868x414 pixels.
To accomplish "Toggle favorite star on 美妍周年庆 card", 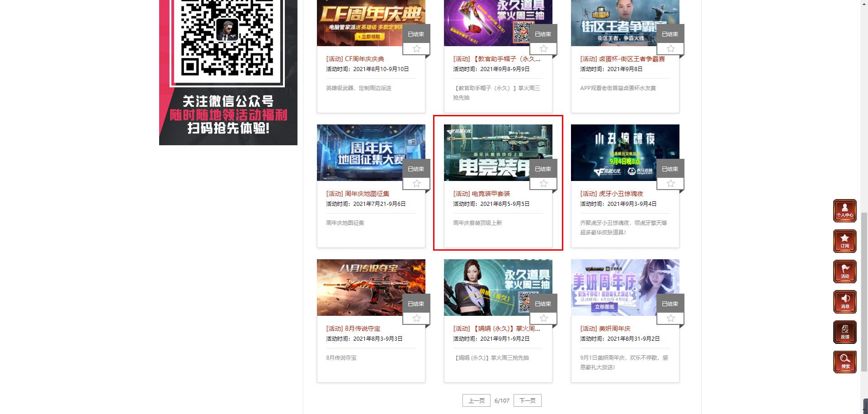I will (670, 319).
